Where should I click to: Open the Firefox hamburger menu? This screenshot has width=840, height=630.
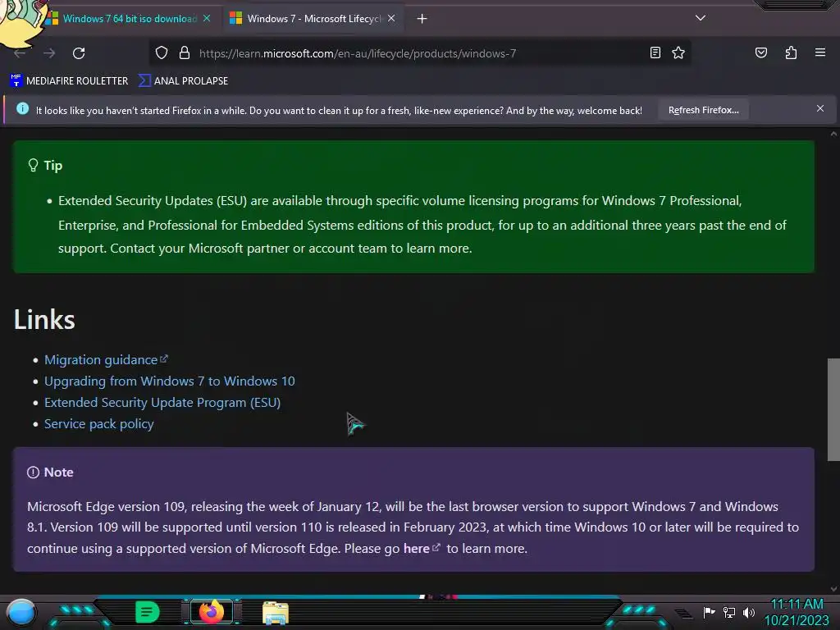click(x=819, y=52)
